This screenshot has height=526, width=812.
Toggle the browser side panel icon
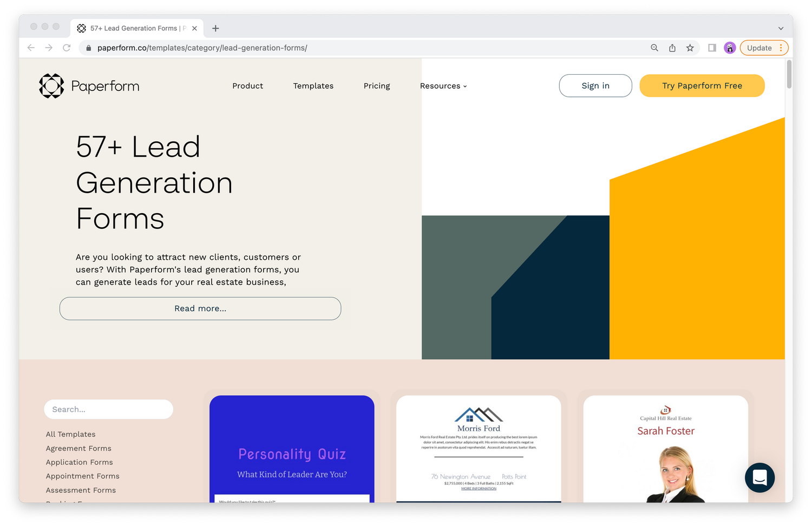point(712,48)
